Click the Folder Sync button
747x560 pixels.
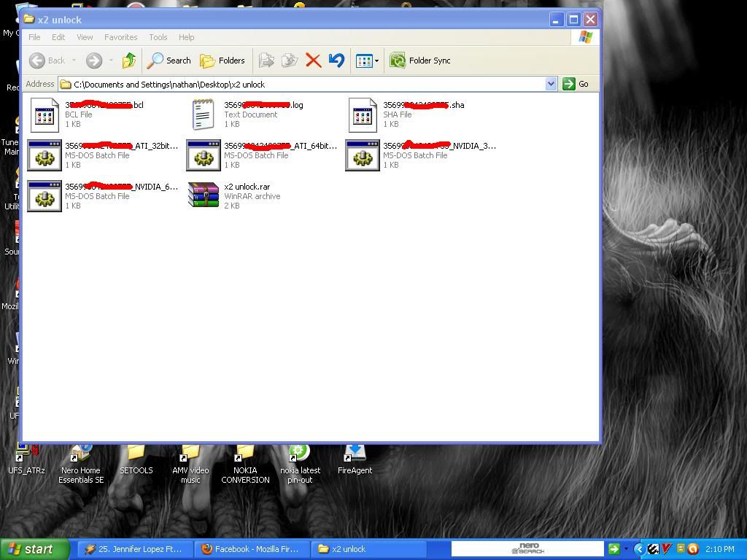(420, 61)
